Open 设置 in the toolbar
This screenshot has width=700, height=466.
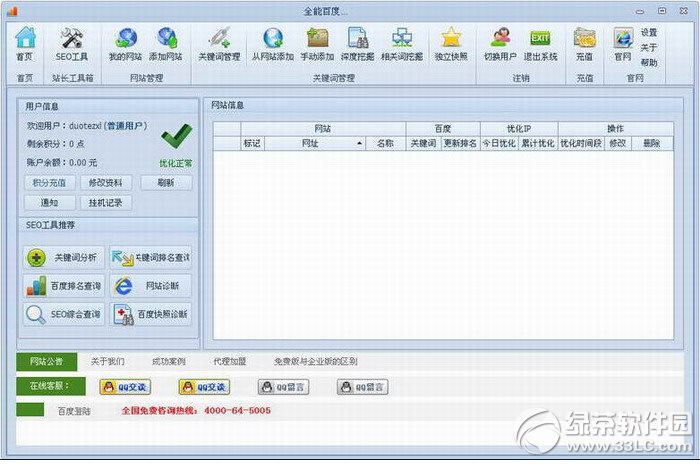click(649, 33)
